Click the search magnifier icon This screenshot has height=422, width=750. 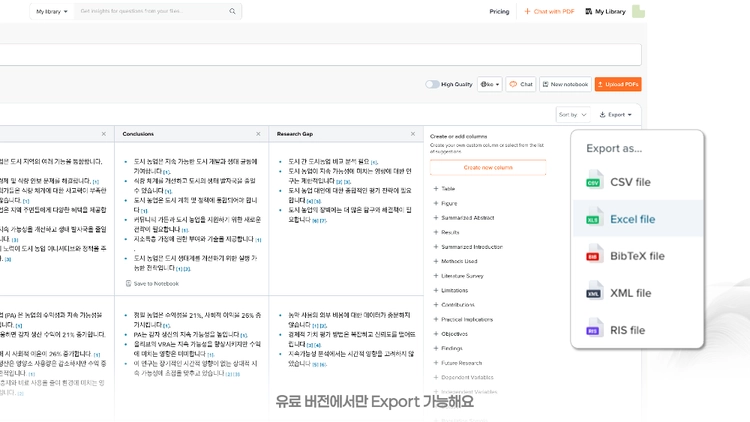click(232, 11)
